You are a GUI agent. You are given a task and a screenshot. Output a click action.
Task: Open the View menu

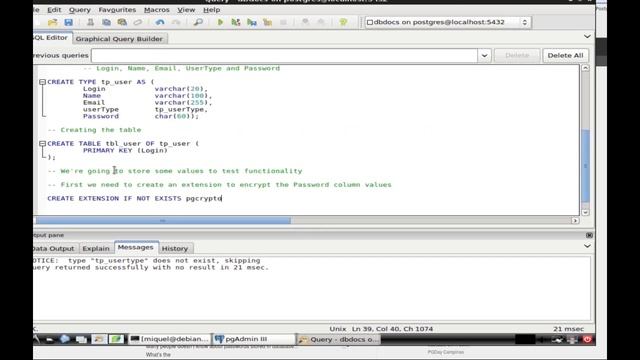click(x=186, y=10)
